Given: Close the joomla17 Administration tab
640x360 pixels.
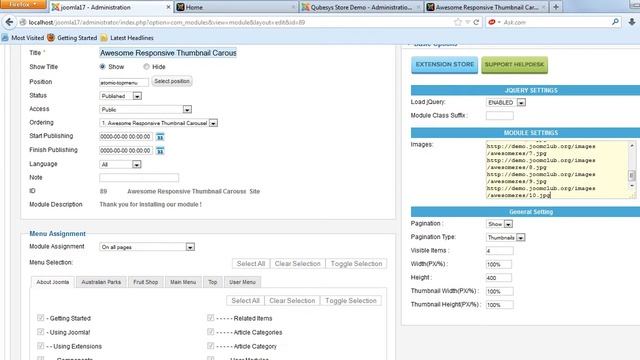Looking at the screenshot, I should pos(168,7).
